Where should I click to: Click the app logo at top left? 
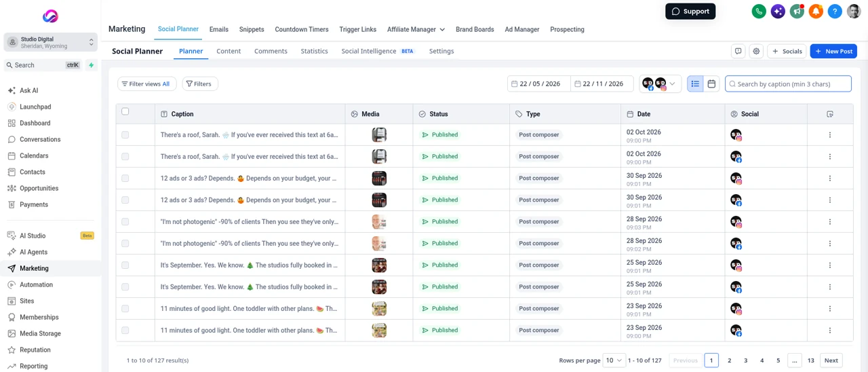(x=50, y=16)
